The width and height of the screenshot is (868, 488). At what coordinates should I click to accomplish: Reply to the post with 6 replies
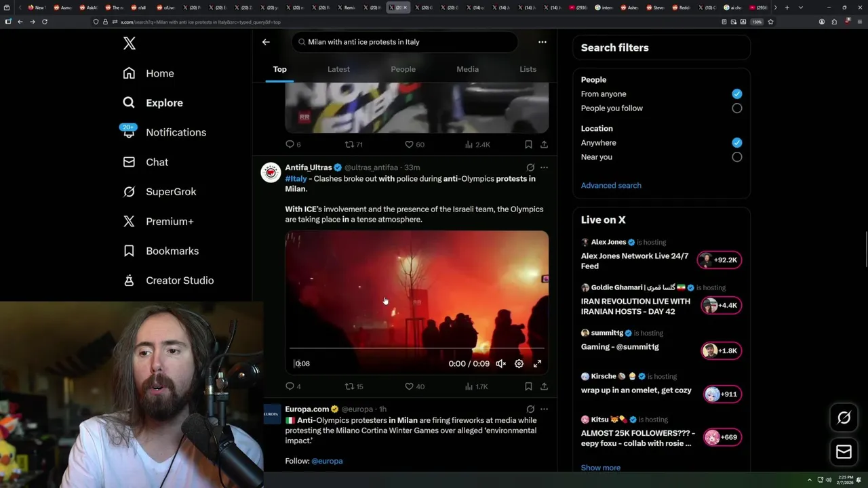[x=293, y=144]
